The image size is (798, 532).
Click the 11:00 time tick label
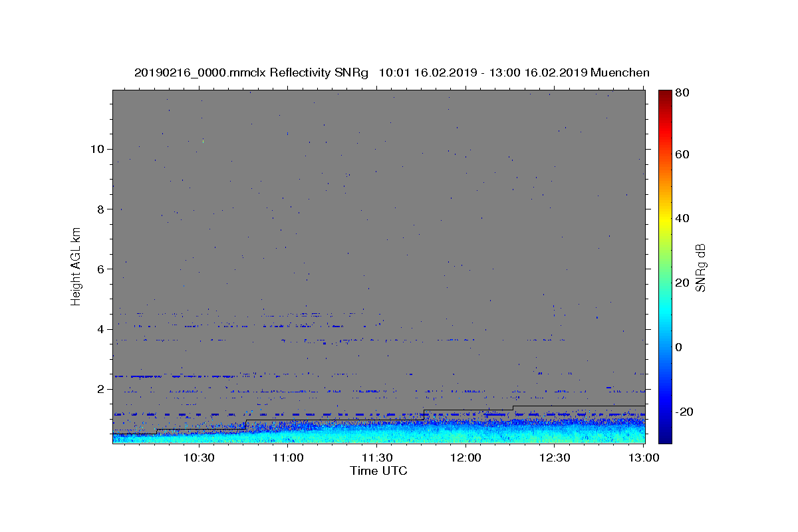tap(288, 458)
